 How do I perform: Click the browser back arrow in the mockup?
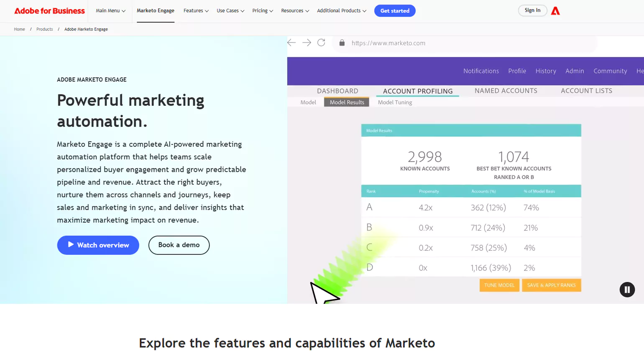tap(291, 42)
